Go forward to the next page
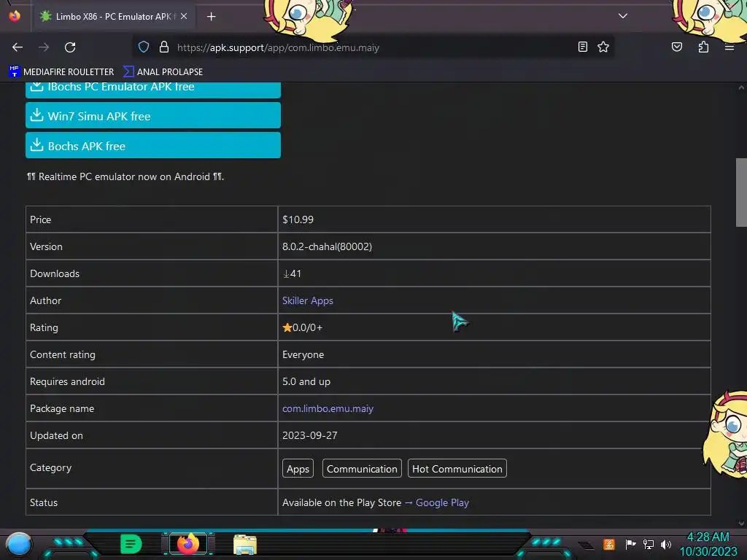The height and width of the screenshot is (560, 747). (x=44, y=47)
